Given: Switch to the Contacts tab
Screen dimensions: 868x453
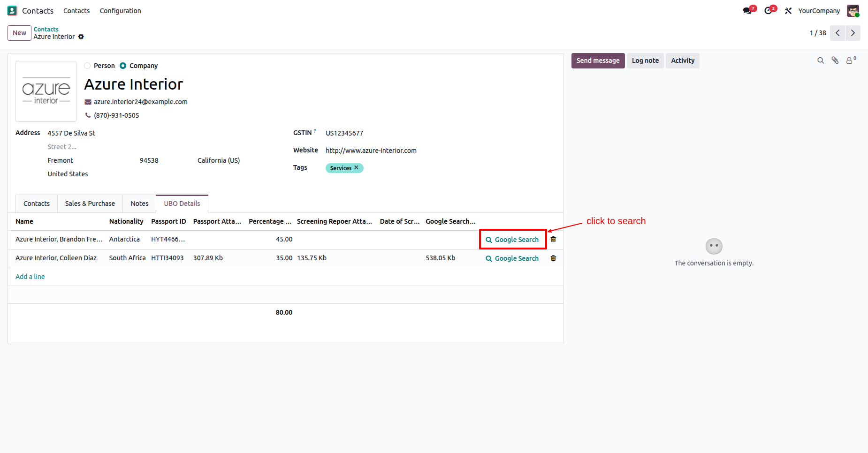Looking at the screenshot, I should coord(37,204).
